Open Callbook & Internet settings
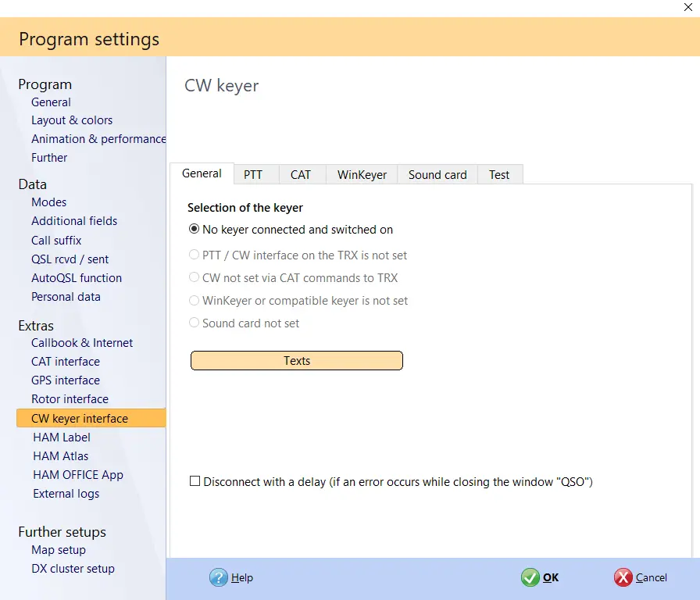 [82, 343]
